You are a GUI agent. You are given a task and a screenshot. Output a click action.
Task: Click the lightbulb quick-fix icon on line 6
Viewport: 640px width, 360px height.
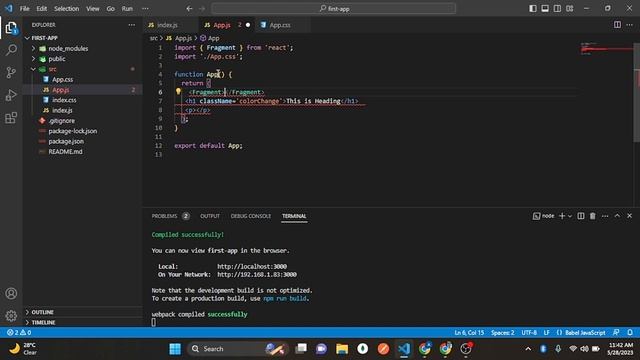tap(178, 91)
